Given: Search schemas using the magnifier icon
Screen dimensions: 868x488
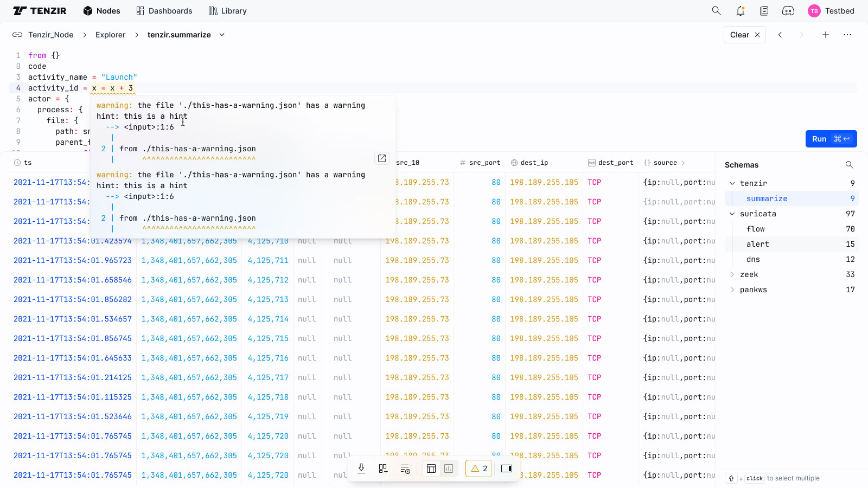Looking at the screenshot, I should tap(849, 165).
